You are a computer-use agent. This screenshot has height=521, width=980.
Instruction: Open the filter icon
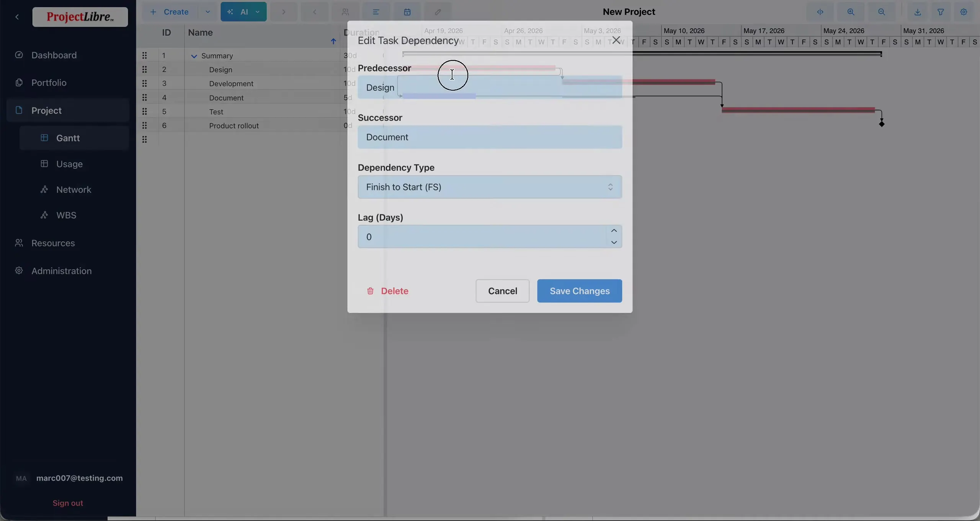pyautogui.click(x=941, y=12)
